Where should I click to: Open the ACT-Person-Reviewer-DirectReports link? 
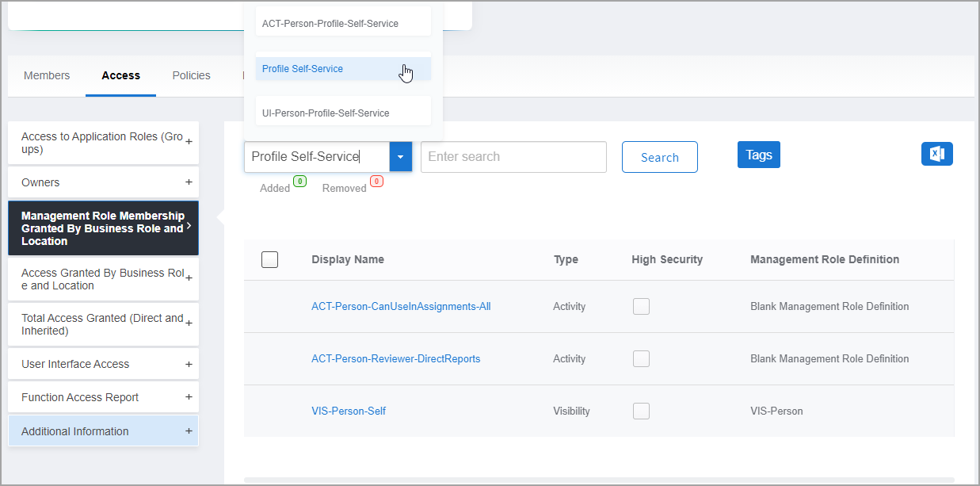(395, 358)
